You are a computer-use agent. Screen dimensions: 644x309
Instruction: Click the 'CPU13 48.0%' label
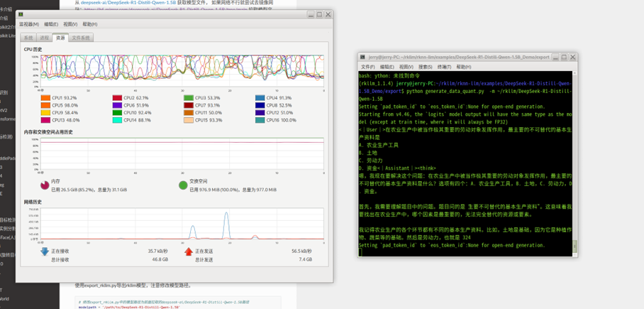(x=66, y=120)
